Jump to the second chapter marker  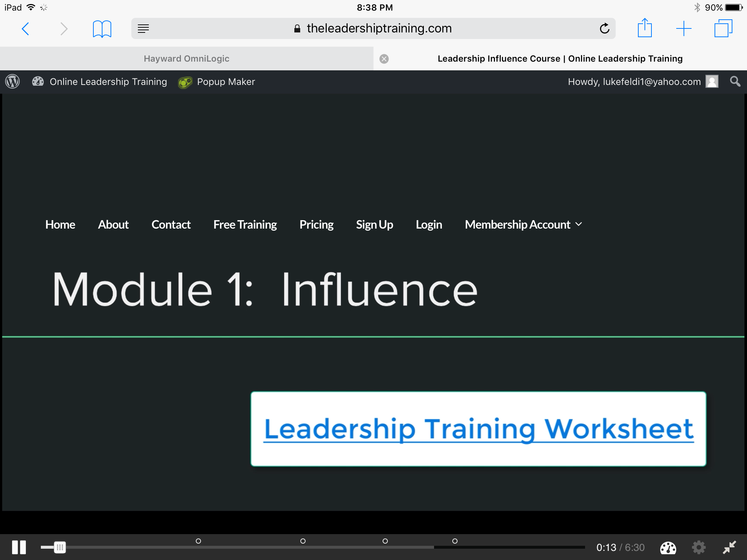click(303, 541)
